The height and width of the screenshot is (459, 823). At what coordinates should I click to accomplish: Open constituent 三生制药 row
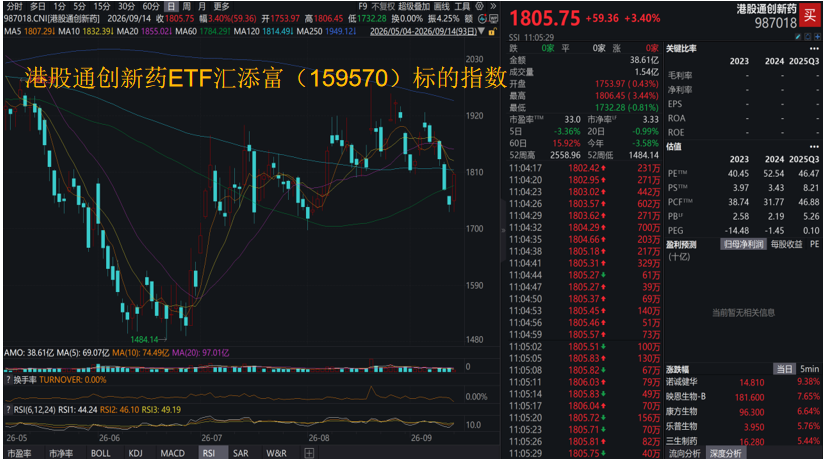click(743, 441)
